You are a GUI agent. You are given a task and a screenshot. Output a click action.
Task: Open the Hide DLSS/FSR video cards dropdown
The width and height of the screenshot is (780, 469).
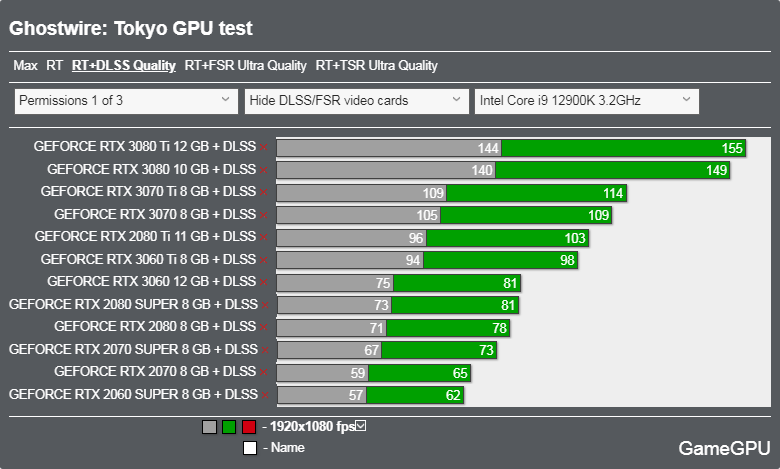pyautogui.click(x=357, y=101)
